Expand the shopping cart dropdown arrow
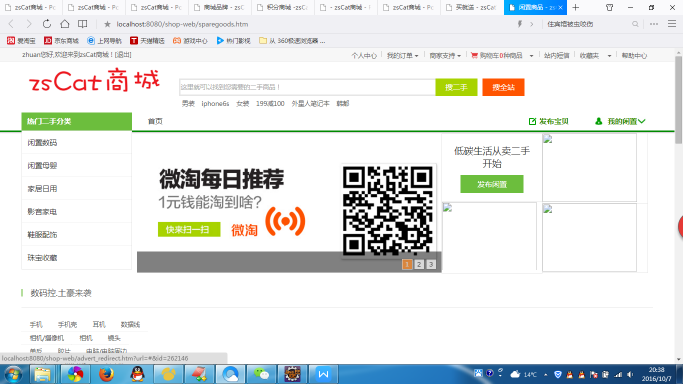This screenshot has height=384, width=683. [x=531, y=56]
